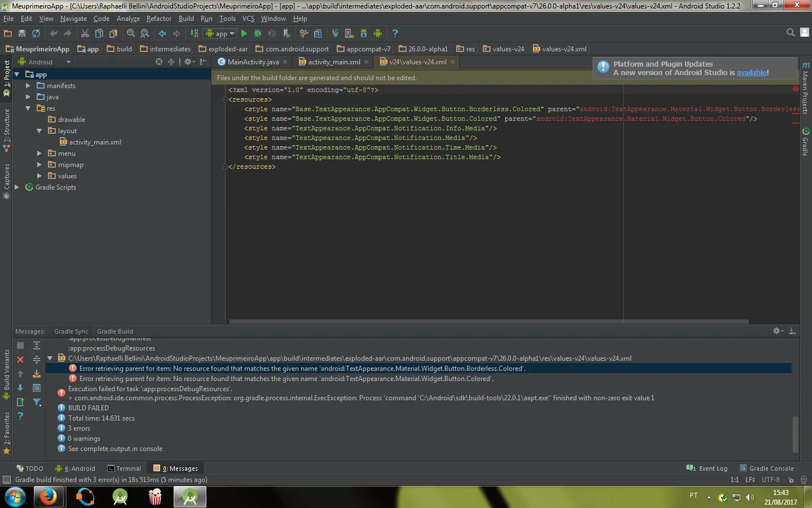Click the Make Project build icon

(x=194, y=34)
